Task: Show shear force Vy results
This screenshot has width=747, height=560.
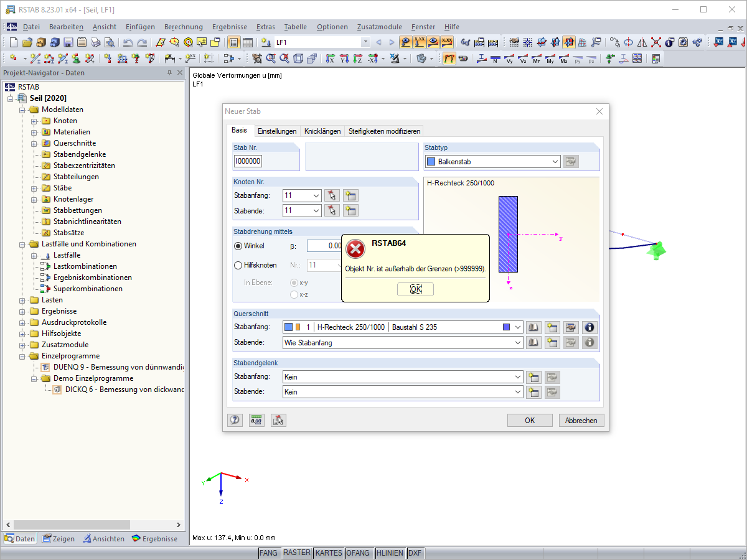Action: tap(509, 58)
